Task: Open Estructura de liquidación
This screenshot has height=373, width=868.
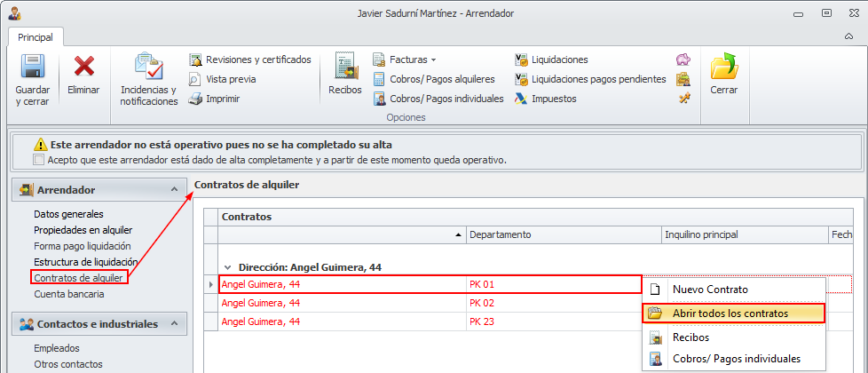Action: tap(86, 262)
